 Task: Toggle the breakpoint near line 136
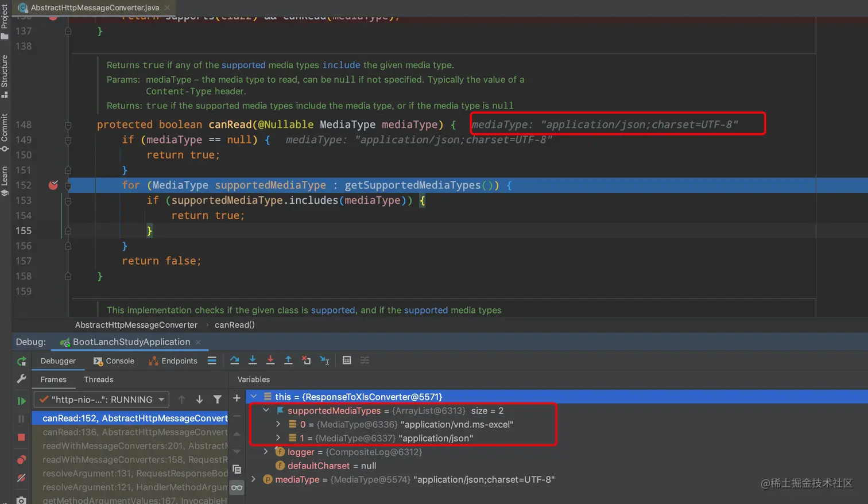pyautogui.click(x=53, y=18)
